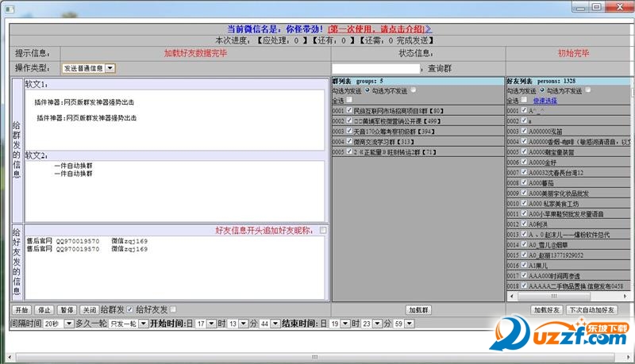Click the application icon in title bar
The width and height of the screenshot is (635, 364).
[x=10, y=8]
